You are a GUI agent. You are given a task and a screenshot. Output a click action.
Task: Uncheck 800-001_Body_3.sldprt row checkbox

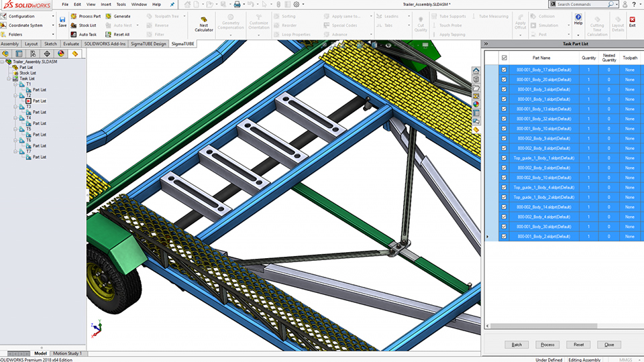[x=504, y=89]
